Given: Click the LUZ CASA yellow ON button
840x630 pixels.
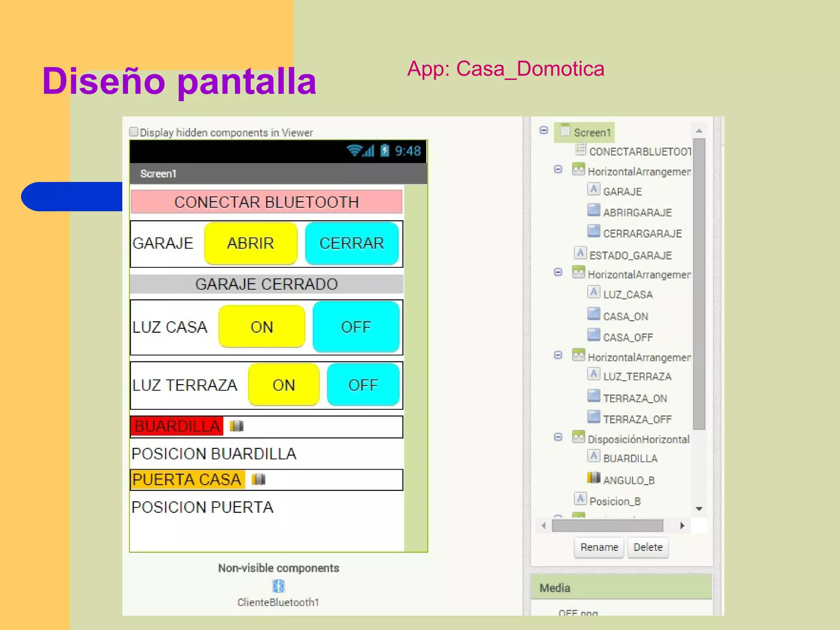Looking at the screenshot, I should tap(262, 326).
